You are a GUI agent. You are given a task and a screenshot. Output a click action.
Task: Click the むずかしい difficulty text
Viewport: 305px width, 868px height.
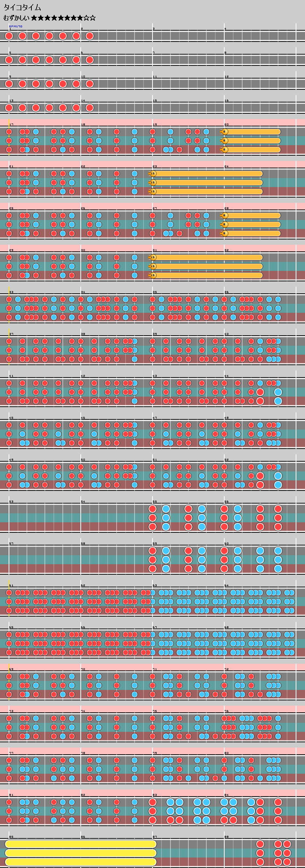click(x=16, y=18)
